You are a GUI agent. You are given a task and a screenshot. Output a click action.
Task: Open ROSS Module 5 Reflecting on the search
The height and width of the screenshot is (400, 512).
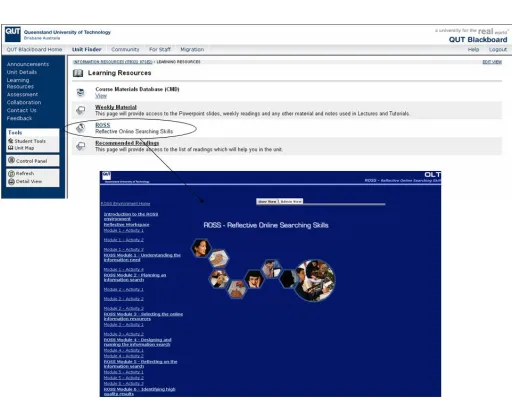[x=140, y=364]
